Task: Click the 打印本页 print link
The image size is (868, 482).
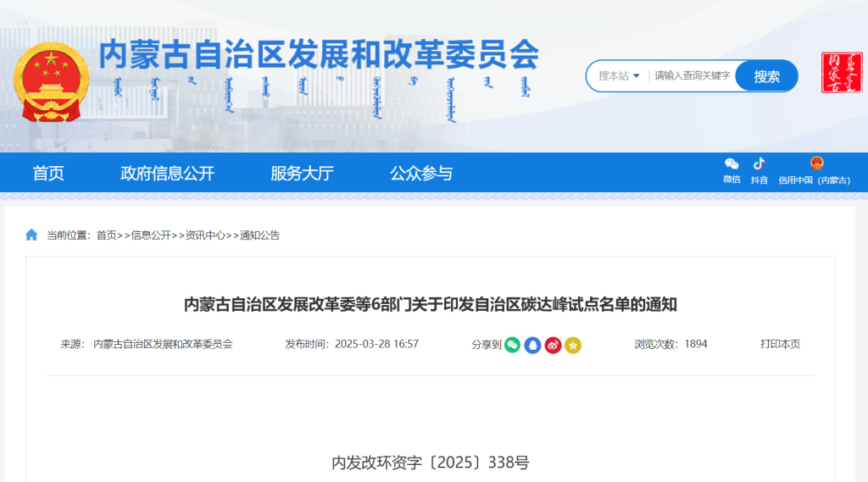Action: click(x=780, y=344)
